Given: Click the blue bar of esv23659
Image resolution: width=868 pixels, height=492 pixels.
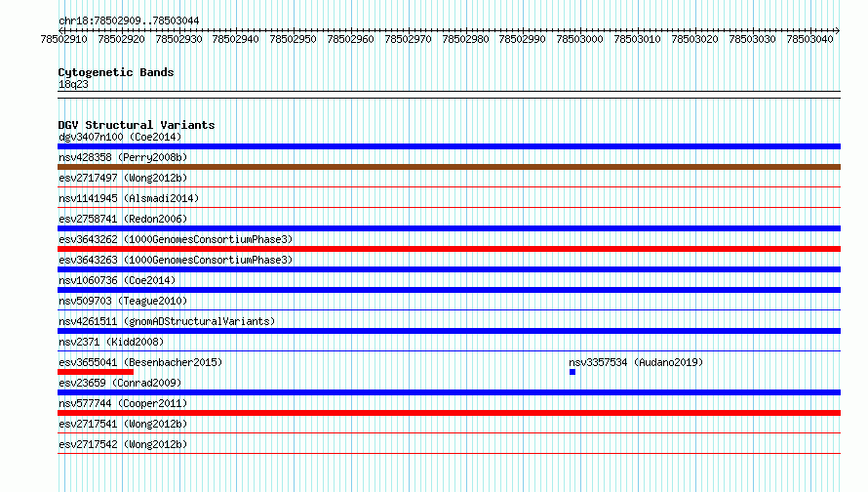Looking at the screenshot, I should point(449,392).
